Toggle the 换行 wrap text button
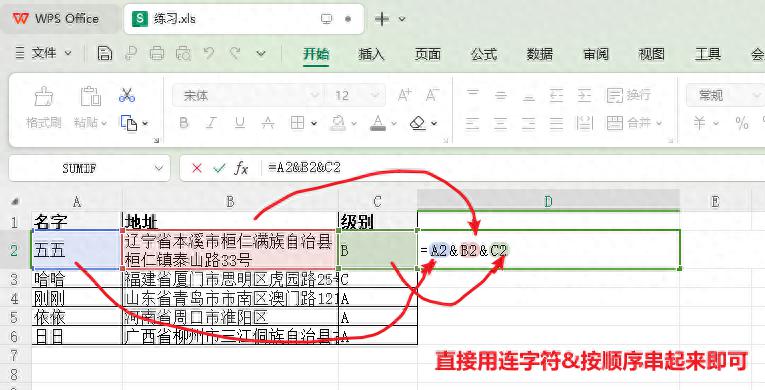This screenshot has height=390, width=765. tap(629, 95)
